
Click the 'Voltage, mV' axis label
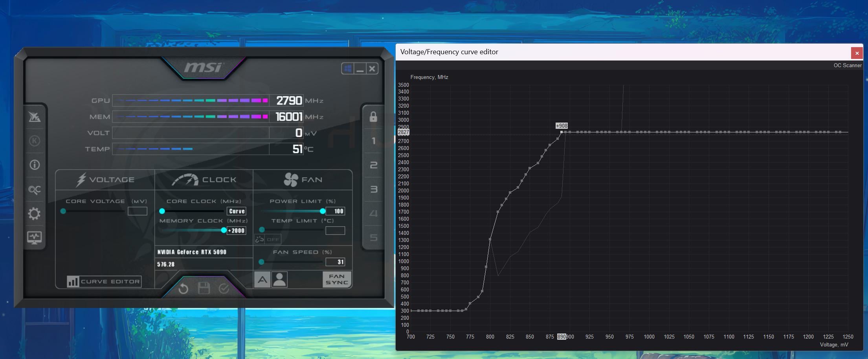point(834,345)
